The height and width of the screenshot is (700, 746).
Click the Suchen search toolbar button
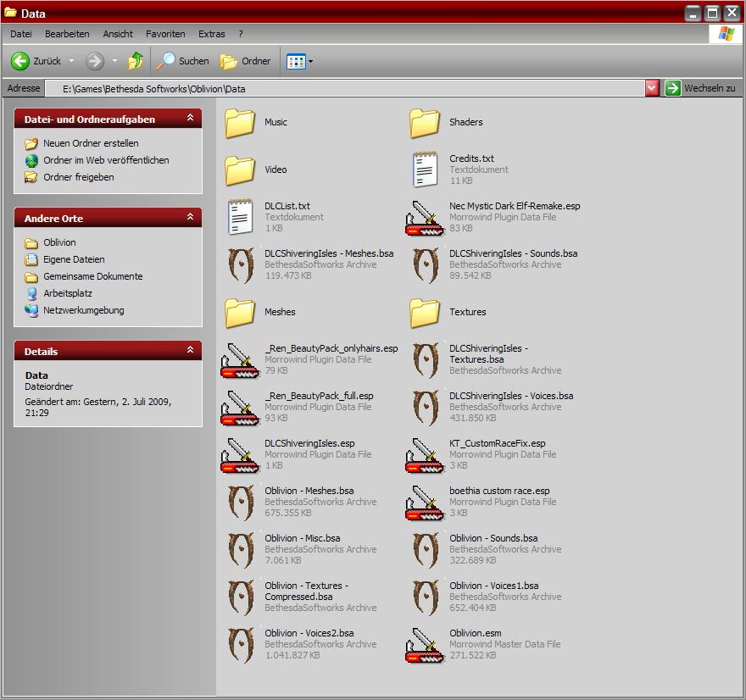point(183,61)
